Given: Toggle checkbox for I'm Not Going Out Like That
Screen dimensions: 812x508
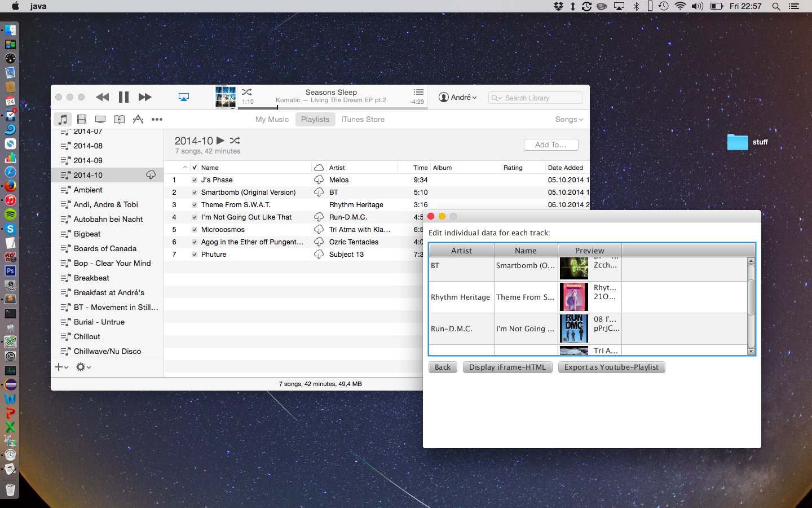Looking at the screenshot, I should [x=195, y=217].
